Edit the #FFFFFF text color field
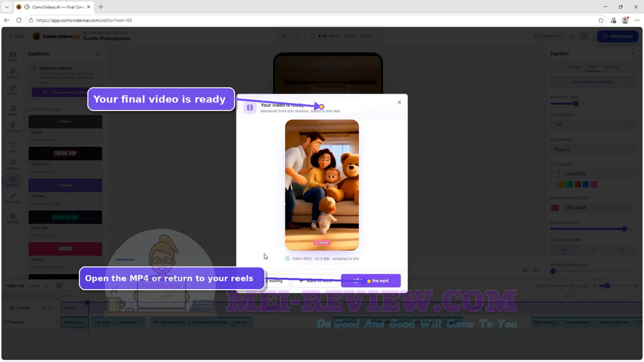This screenshot has width=644, height=362. [599, 175]
